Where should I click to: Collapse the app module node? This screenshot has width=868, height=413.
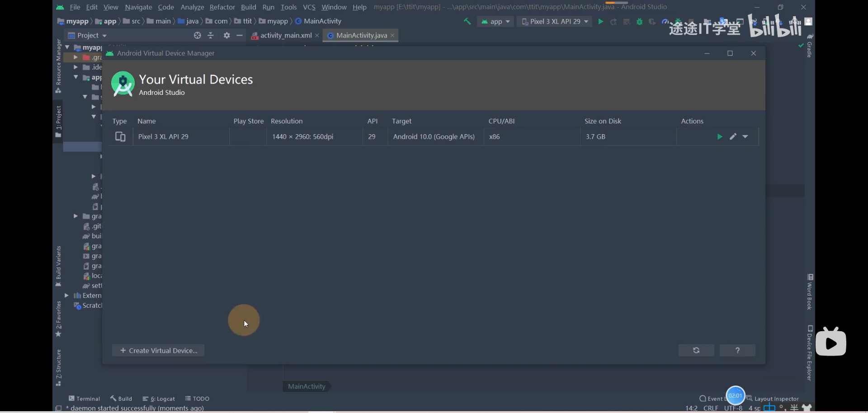click(75, 77)
